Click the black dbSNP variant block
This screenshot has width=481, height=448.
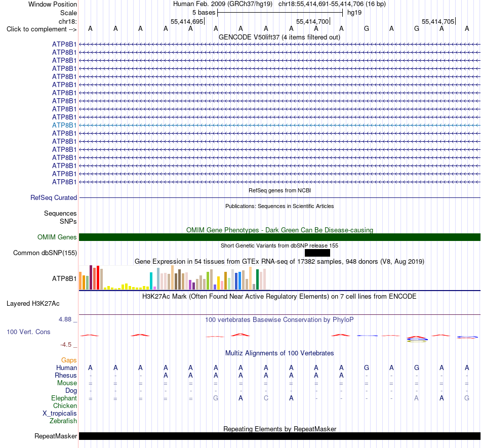pos(317,253)
